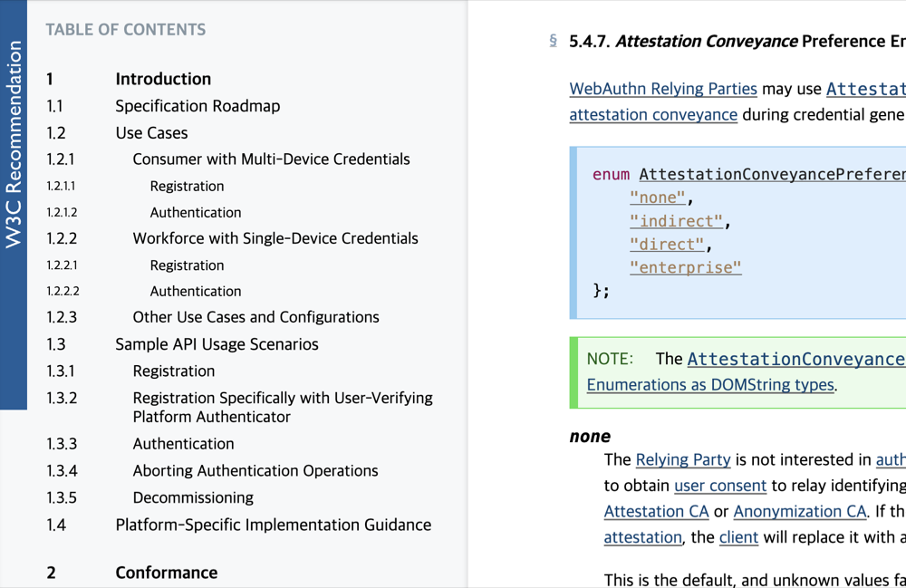Open Sample API Usage Scenarios
906x588 pixels.
pos(217,344)
